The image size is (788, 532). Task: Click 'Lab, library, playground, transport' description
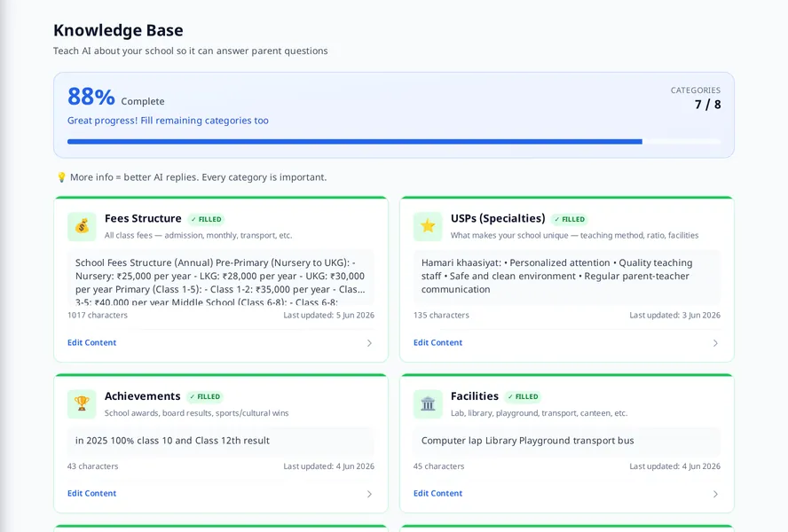[539, 413]
